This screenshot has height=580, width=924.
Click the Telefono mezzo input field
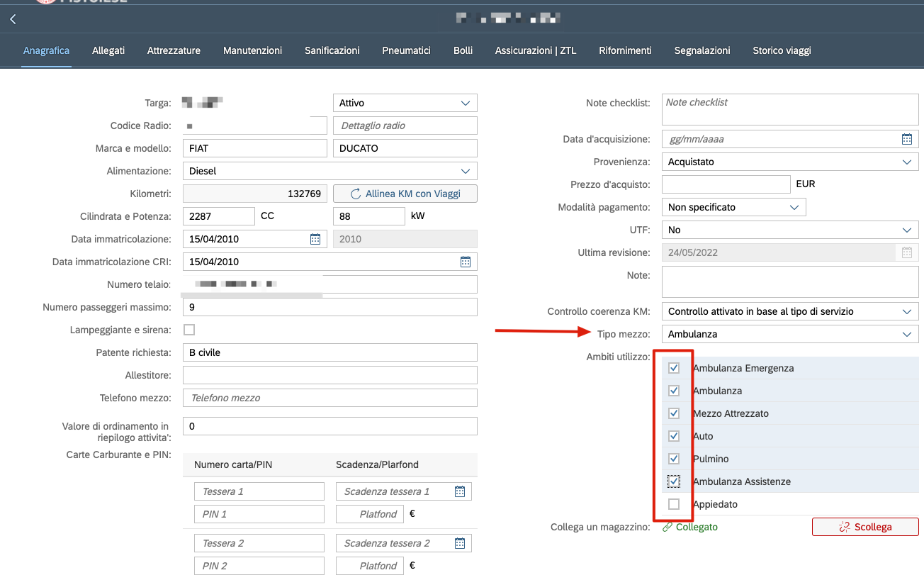(x=329, y=398)
